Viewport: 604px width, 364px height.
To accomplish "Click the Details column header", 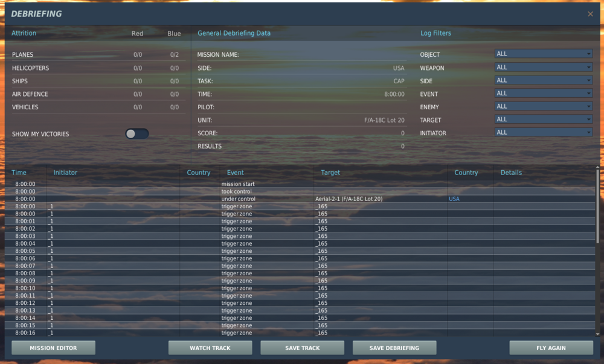I will [511, 173].
